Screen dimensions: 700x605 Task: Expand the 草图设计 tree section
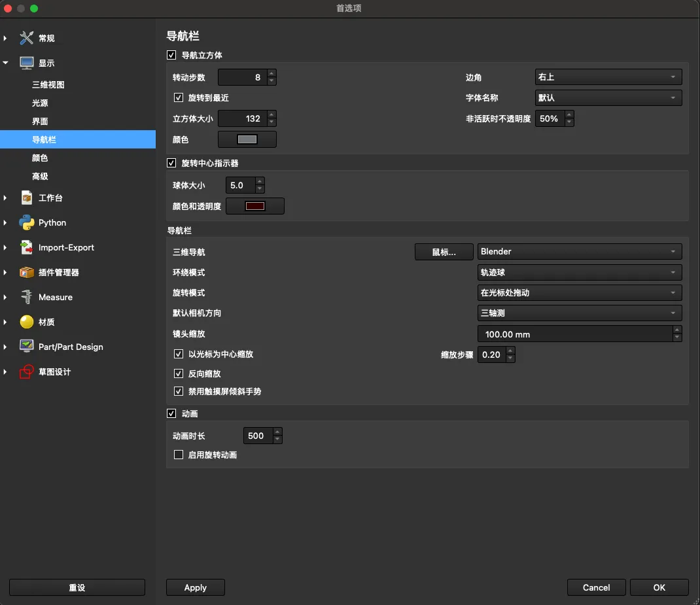click(x=5, y=372)
